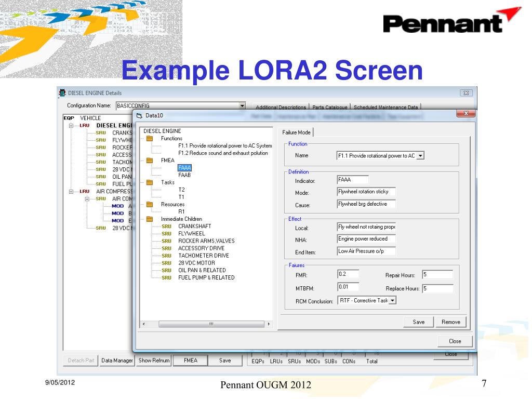
Task: Click the Immediate Children folder icon
Action: 149,219
